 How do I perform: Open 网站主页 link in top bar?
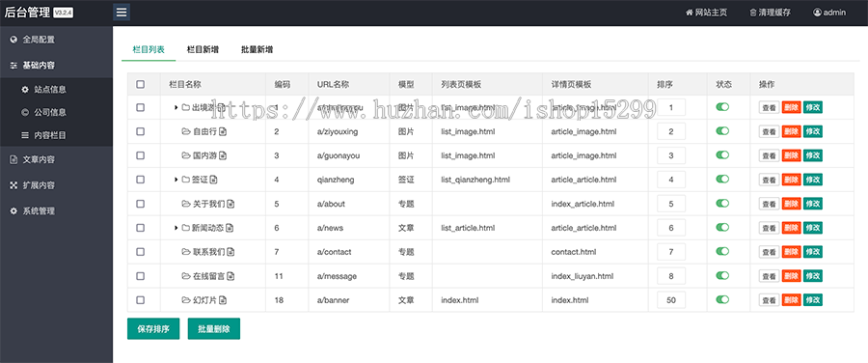[706, 13]
